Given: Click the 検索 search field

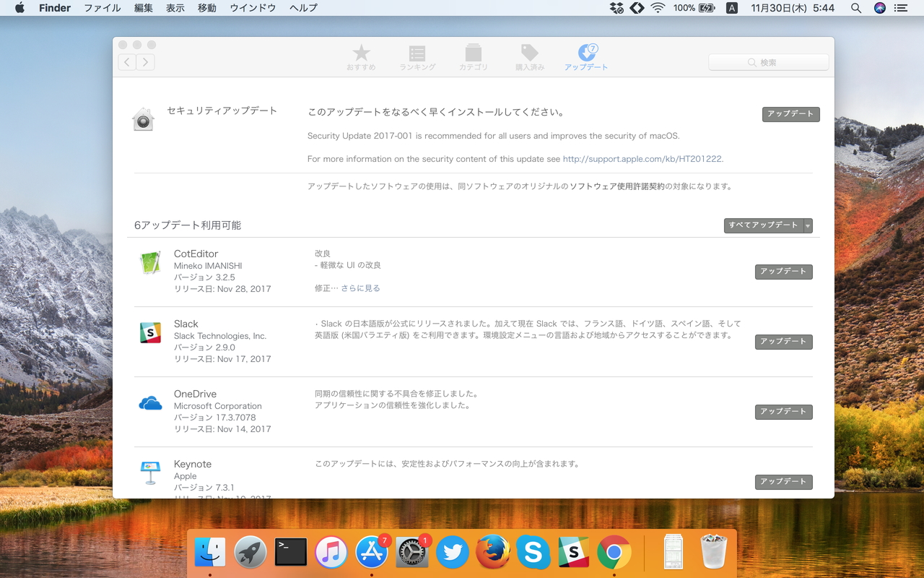Looking at the screenshot, I should (x=767, y=62).
